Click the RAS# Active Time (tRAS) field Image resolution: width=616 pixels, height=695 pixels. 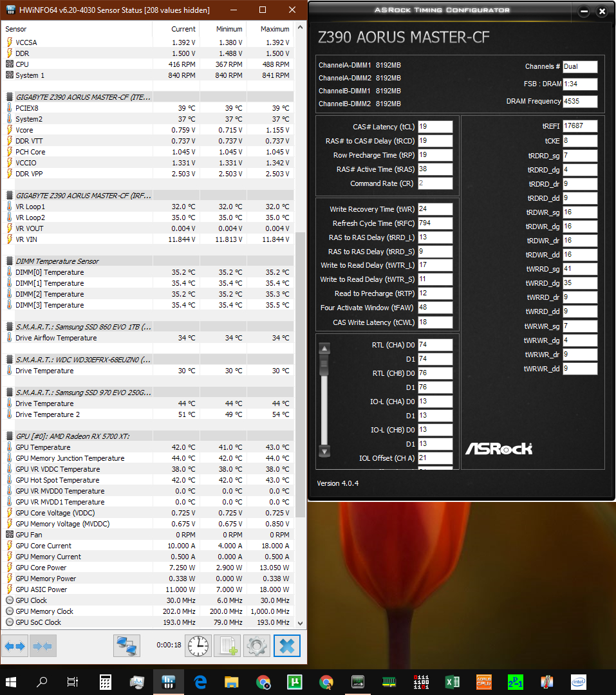click(435, 169)
